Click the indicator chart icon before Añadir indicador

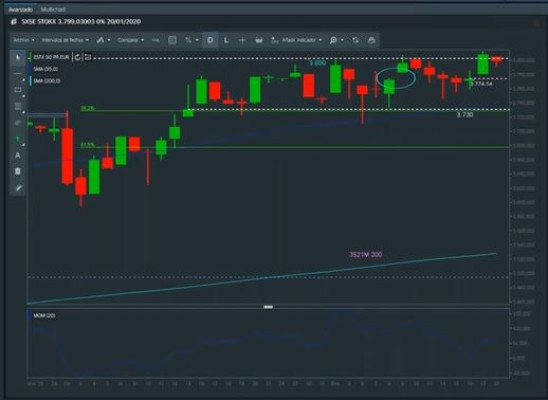pos(275,40)
